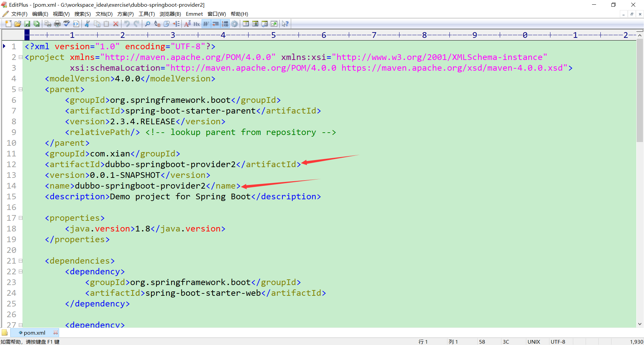The width and height of the screenshot is (644, 345).
Task: Open the 帮助(H) menu
Action: [x=239, y=14]
